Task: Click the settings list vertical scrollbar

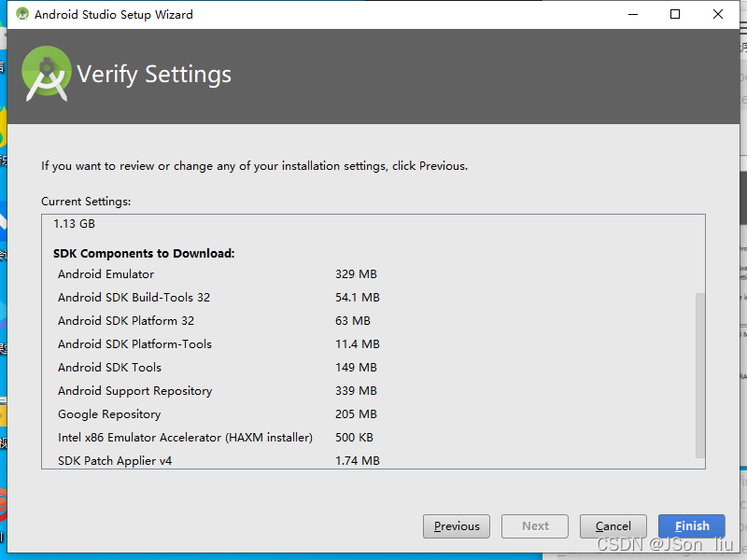Action: click(x=699, y=375)
